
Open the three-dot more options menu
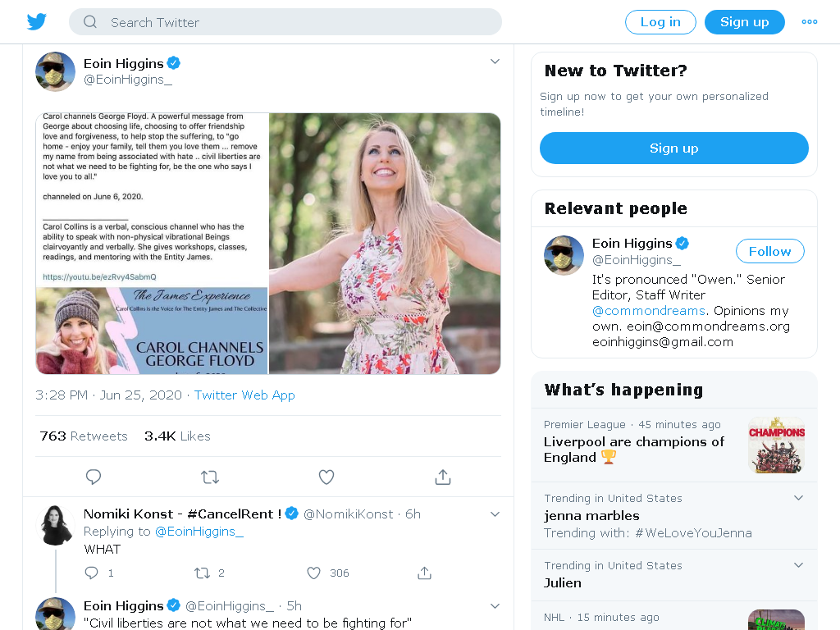(809, 22)
